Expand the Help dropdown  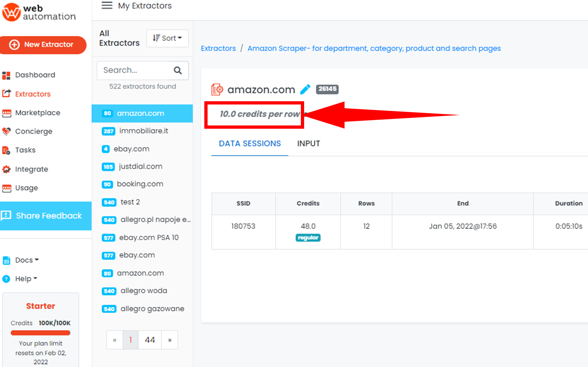click(x=26, y=279)
